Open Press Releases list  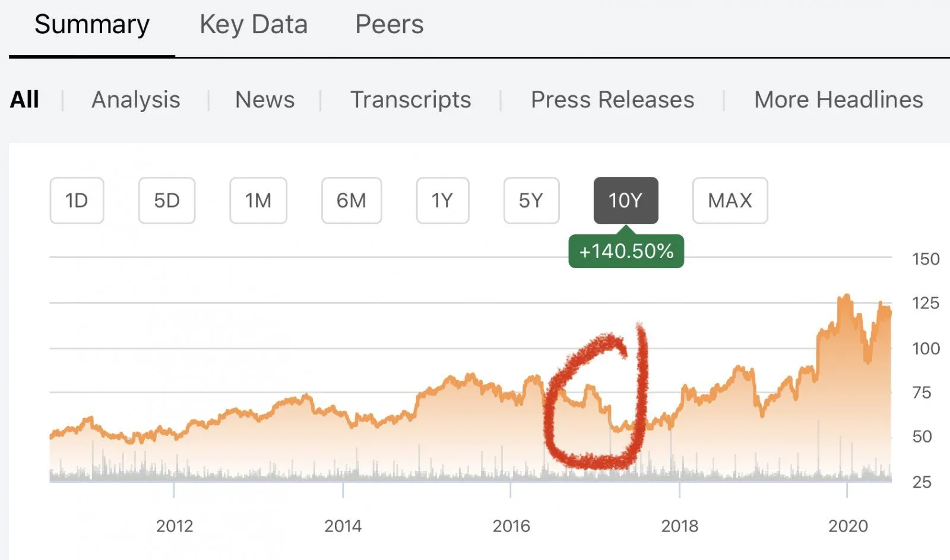pos(612,100)
